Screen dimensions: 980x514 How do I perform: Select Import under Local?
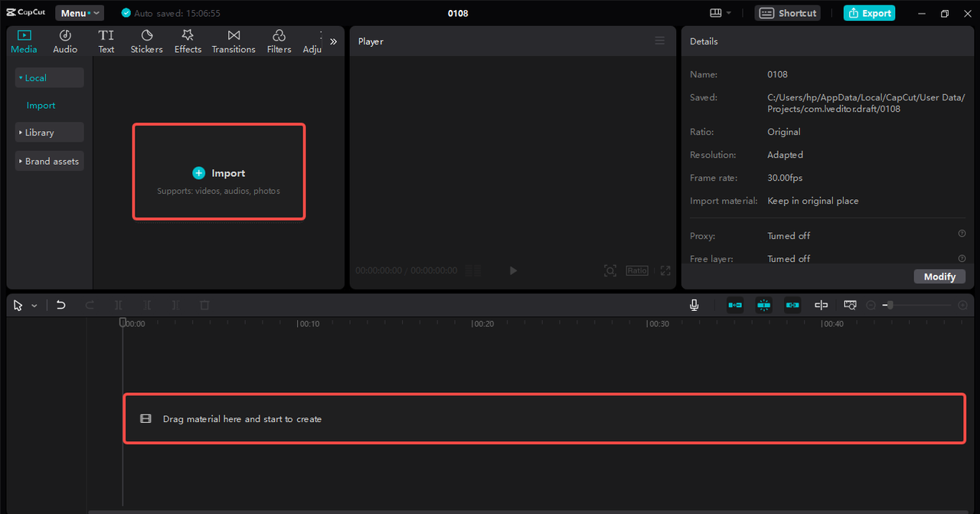[41, 106]
